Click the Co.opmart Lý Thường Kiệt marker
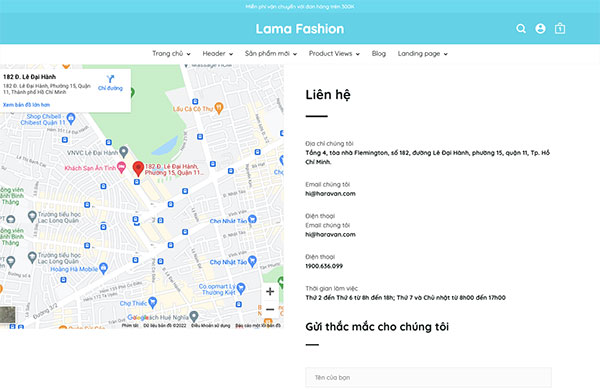 241,288
